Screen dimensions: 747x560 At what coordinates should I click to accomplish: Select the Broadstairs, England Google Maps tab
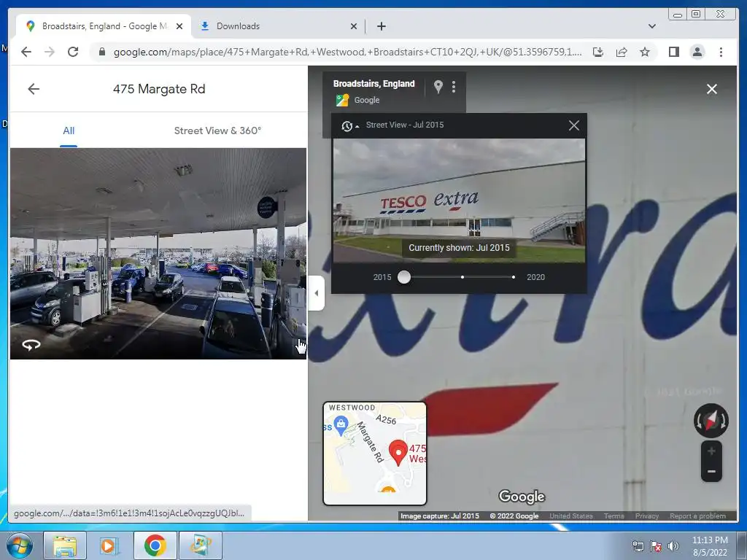[x=104, y=26]
